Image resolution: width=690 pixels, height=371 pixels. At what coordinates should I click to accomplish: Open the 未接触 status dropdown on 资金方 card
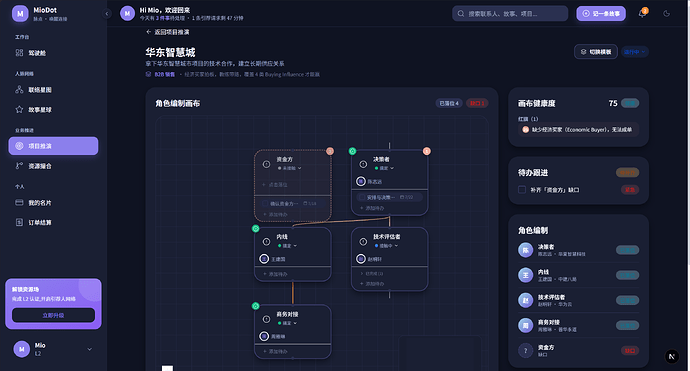tap(290, 169)
